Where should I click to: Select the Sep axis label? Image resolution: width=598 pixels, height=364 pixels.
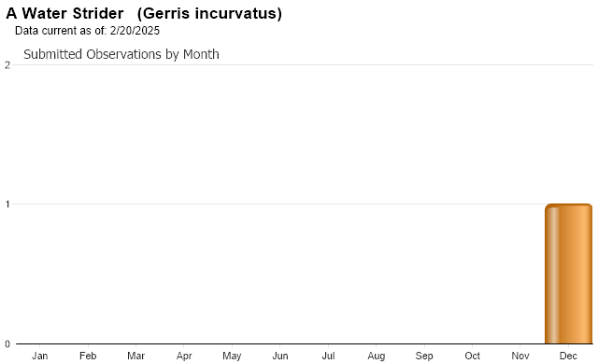(424, 356)
